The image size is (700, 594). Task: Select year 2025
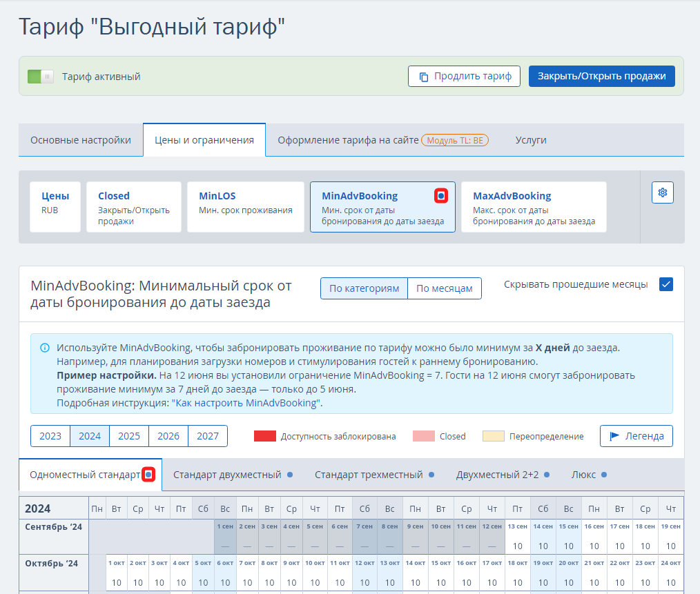pos(129,436)
